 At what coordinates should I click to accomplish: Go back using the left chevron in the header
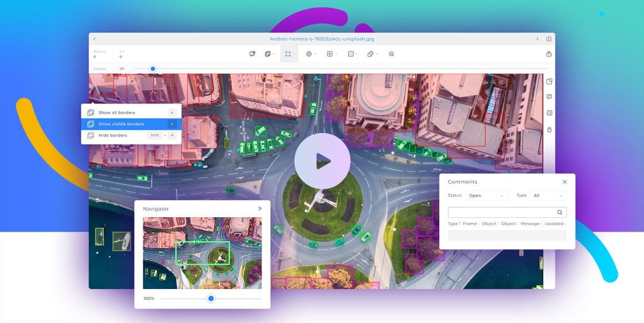point(94,38)
